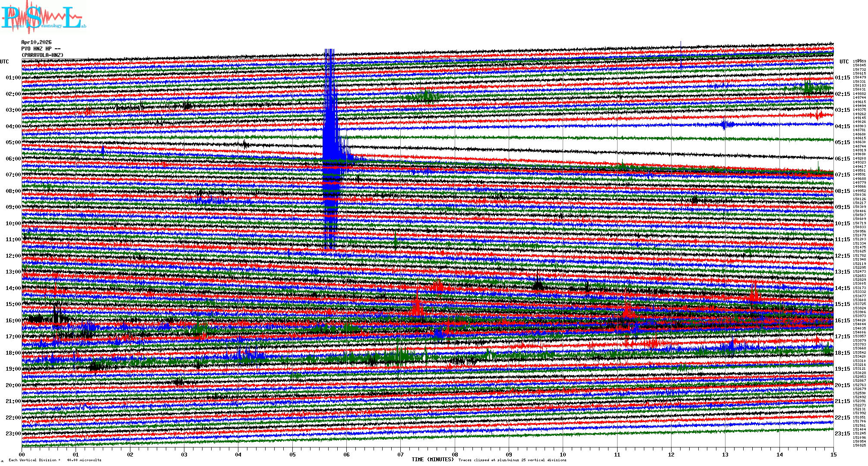This screenshot has width=868, height=466.
Task: Click the 23:00 hour label on left
Action: [13, 434]
